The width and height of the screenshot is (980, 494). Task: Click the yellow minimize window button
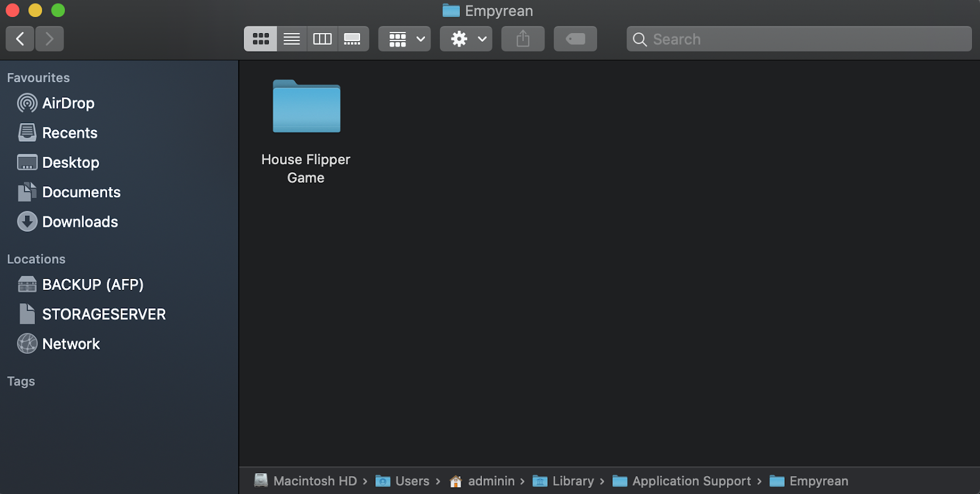click(x=36, y=10)
